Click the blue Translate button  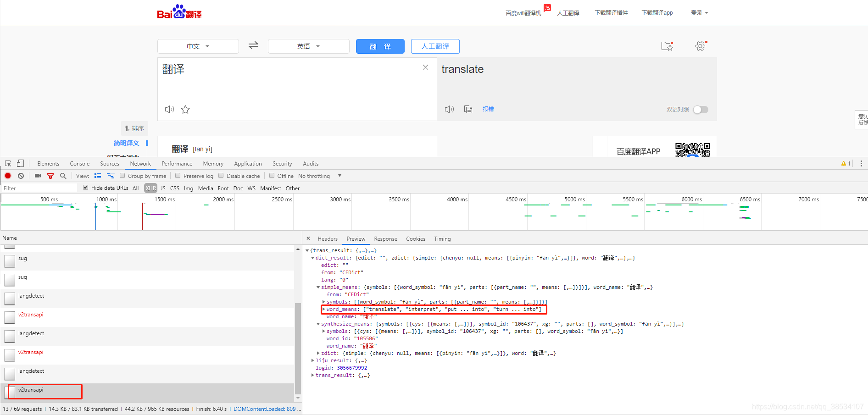(x=380, y=46)
